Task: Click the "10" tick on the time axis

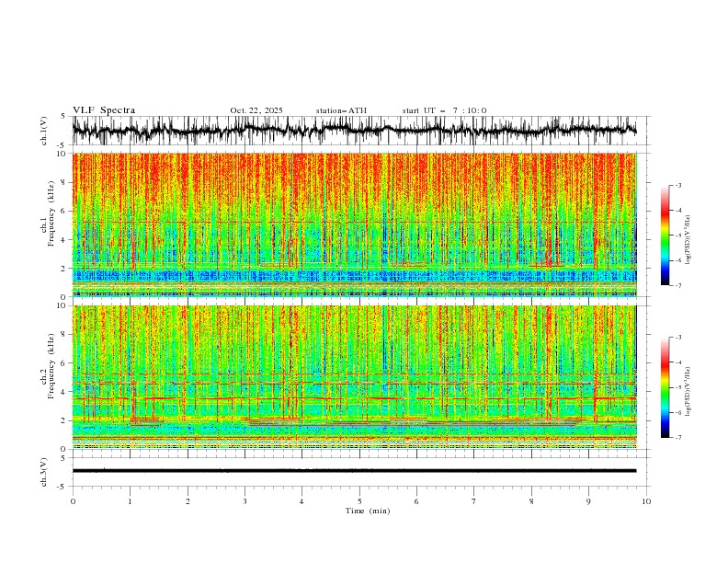Action: tap(646, 501)
